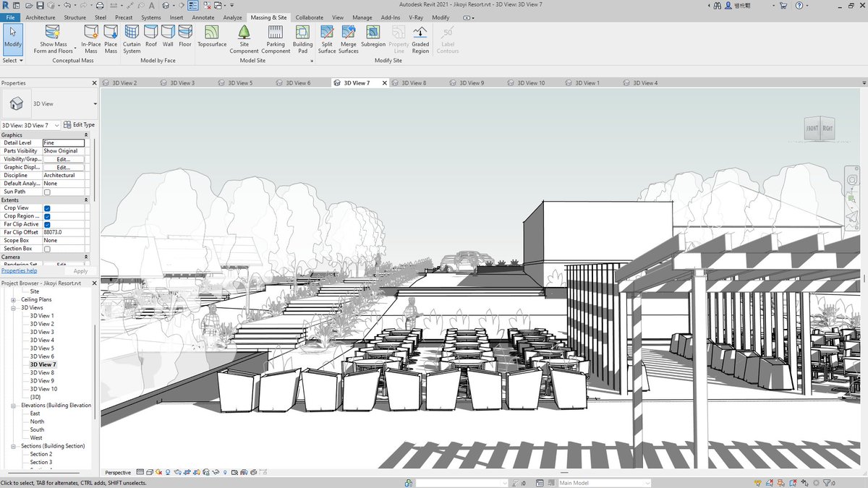Open the Visibility/Graphics Edit dialog
This screenshot has width=868, height=488.
pyautogui.click(x=64, y=158)
